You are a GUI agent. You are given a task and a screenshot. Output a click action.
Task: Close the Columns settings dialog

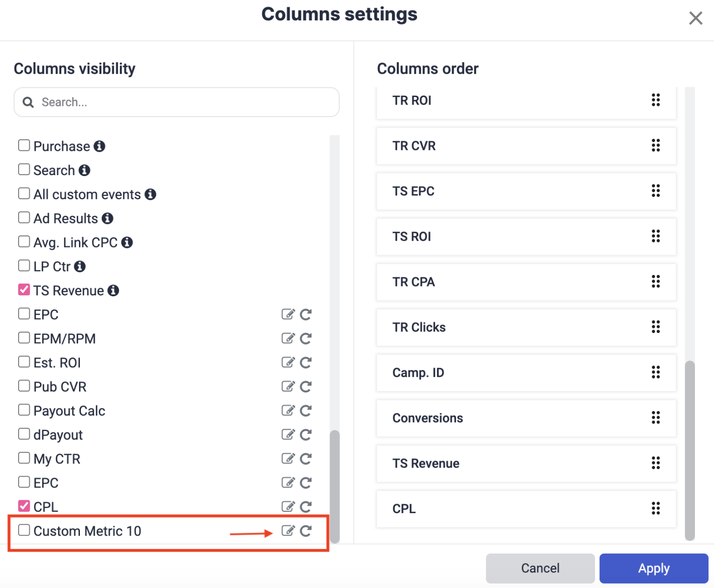point(695,18)
